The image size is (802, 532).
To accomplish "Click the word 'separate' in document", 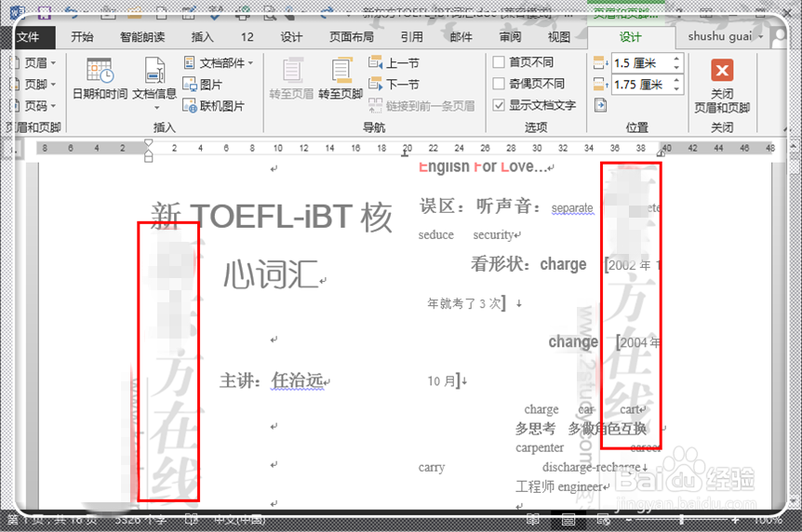I will [x=572, y=208].
